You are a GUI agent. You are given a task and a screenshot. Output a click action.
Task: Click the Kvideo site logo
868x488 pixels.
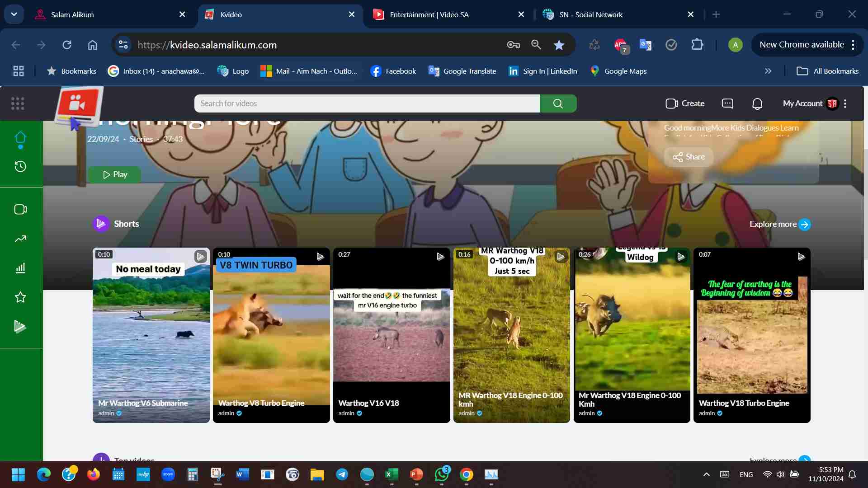tap(79, 107)
